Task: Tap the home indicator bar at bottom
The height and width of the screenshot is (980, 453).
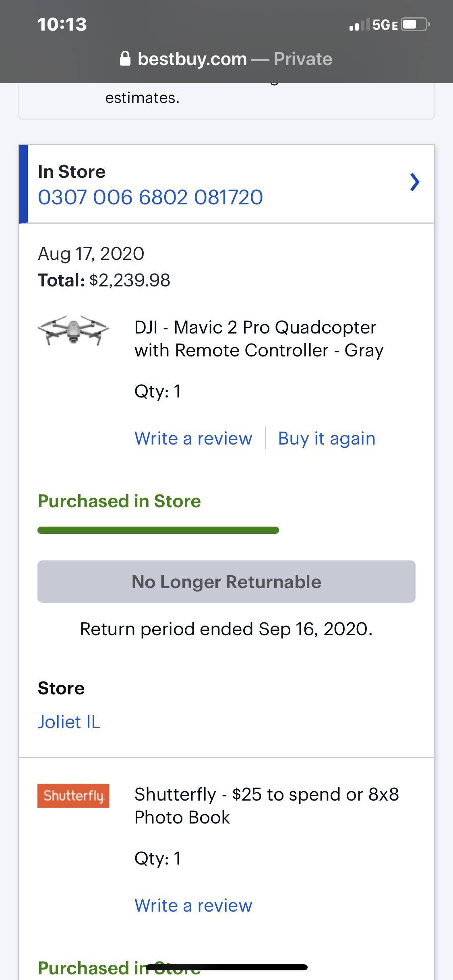Action: tap(227, 967)
